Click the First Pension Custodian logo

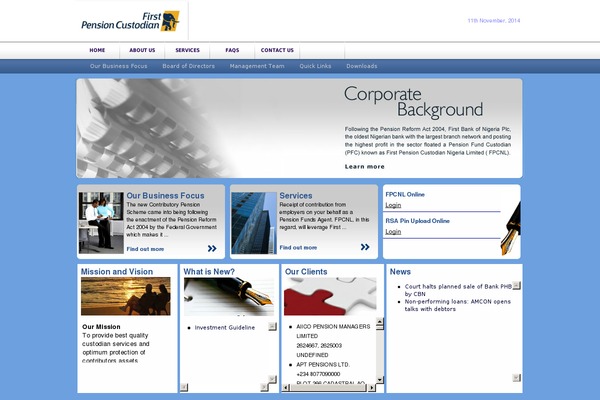click(x=130, y=21)
